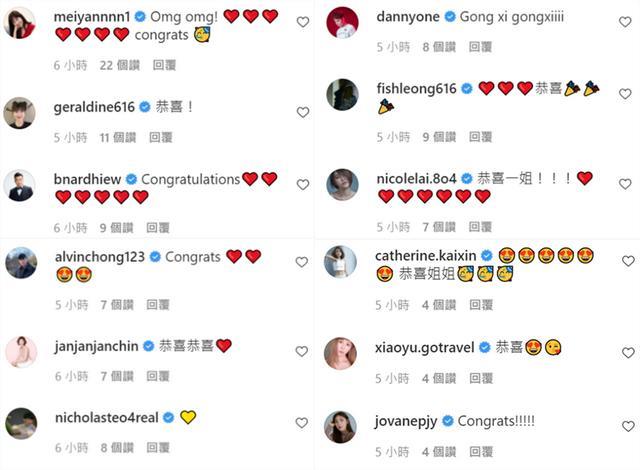Like dannyone's Gong xi comment
Image resolution: width=640 pixels, height=470 pixels.
625,22
